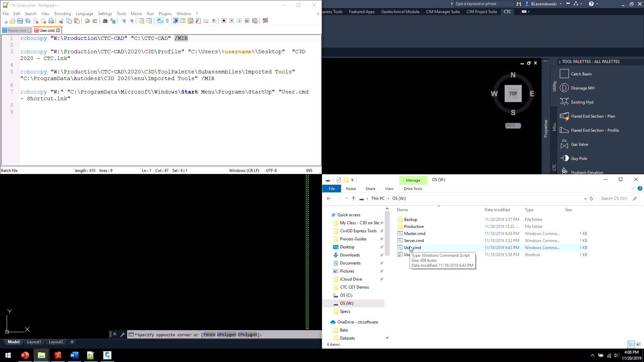Toggle the WCS coordinate system dropdown

(513, 126)
